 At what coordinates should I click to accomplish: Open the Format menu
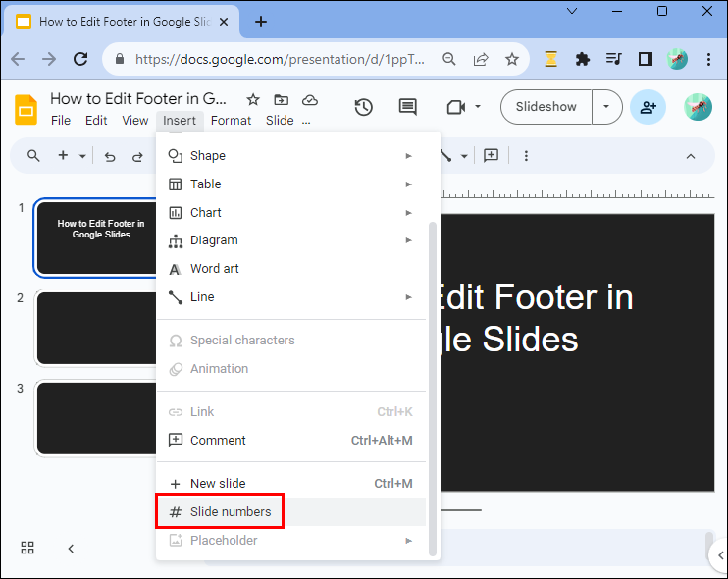click(231, 121)
